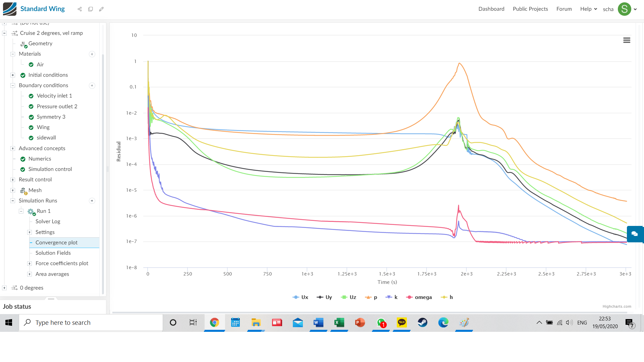
Task: Click the copy project icon
Action: click(91, 9)
